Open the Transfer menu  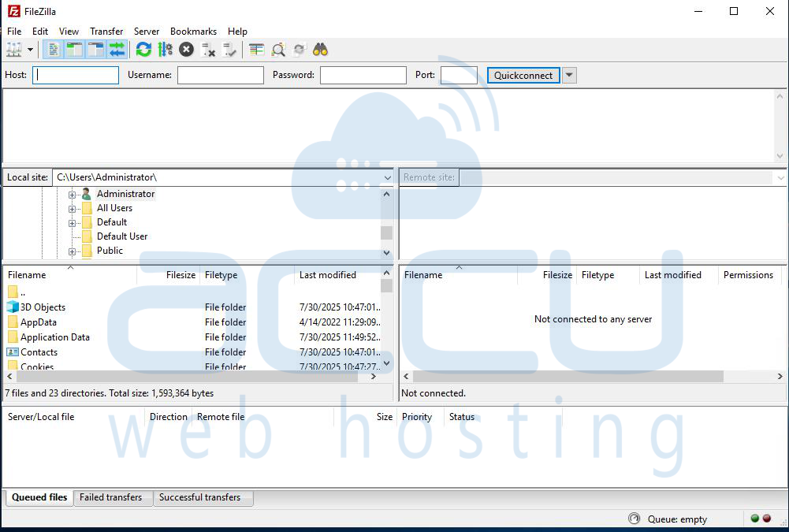[106, 32]
